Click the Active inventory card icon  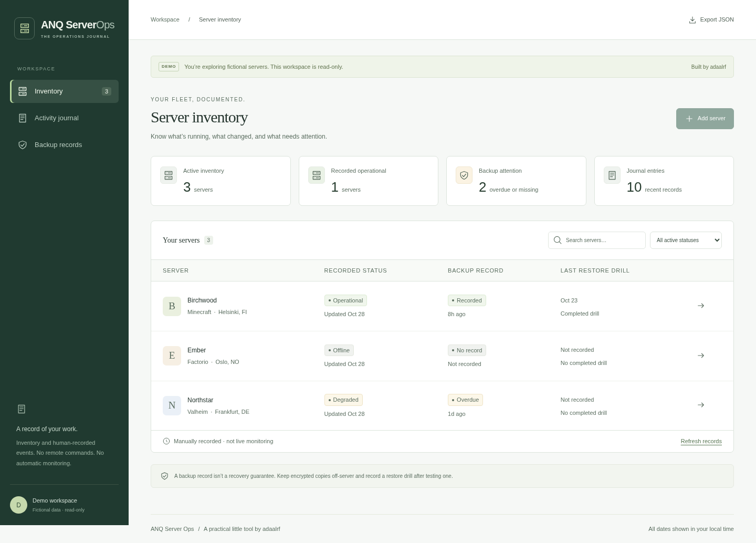(x=169, y=175)
